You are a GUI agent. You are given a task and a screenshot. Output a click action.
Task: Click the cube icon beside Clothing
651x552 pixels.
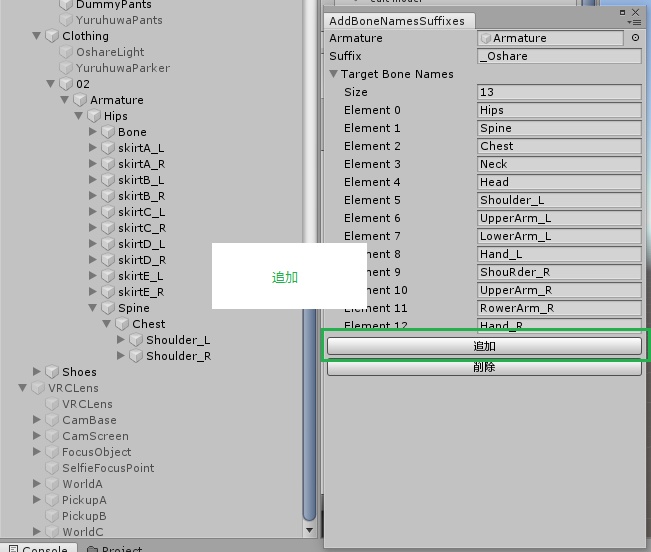(x=52, y=36)
